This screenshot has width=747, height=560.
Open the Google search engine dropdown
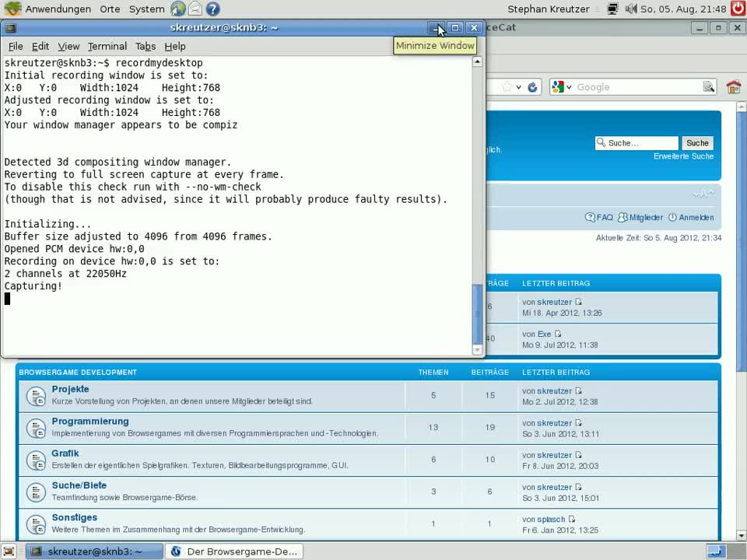(562, 87)
